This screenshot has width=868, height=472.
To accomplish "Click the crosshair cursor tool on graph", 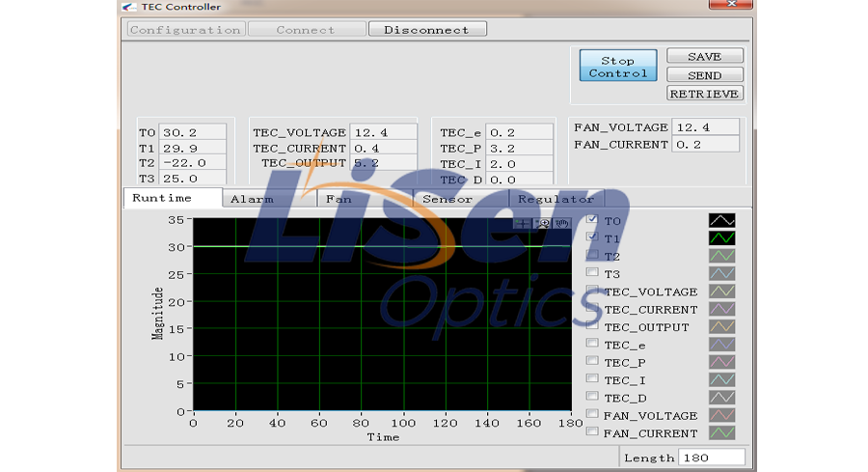I will 523,223.
